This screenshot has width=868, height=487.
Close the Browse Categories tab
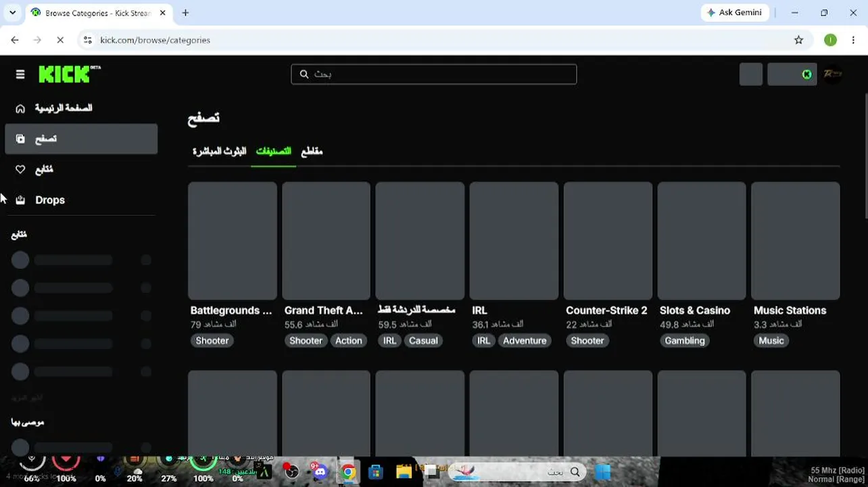pos(163,13)
